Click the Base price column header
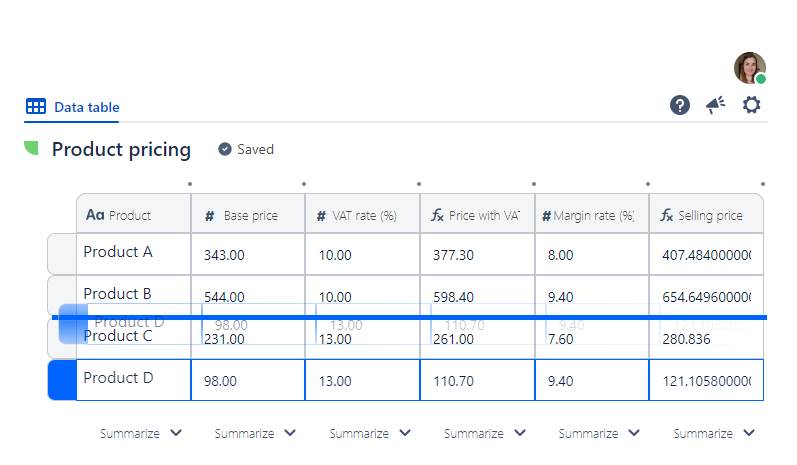Image resolution: width=797 pixels, height=465 pixels. pyautogui.click(x=248, y=215)
